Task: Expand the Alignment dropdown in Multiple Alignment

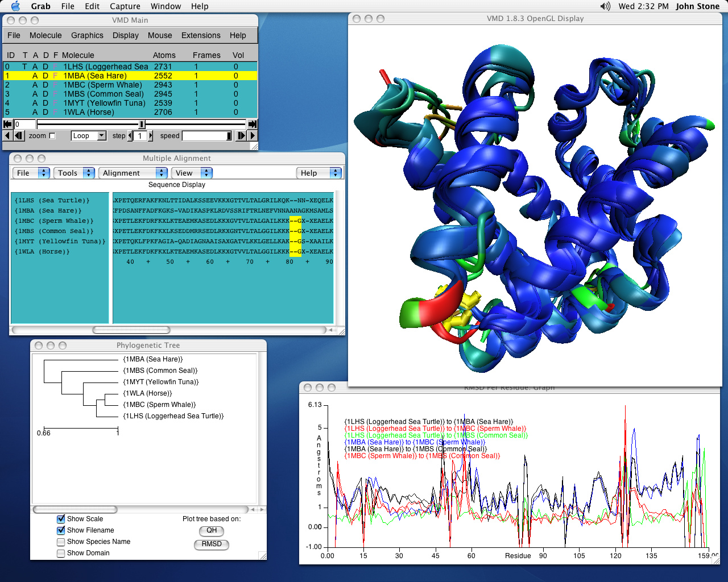Action: coord(133,173)
